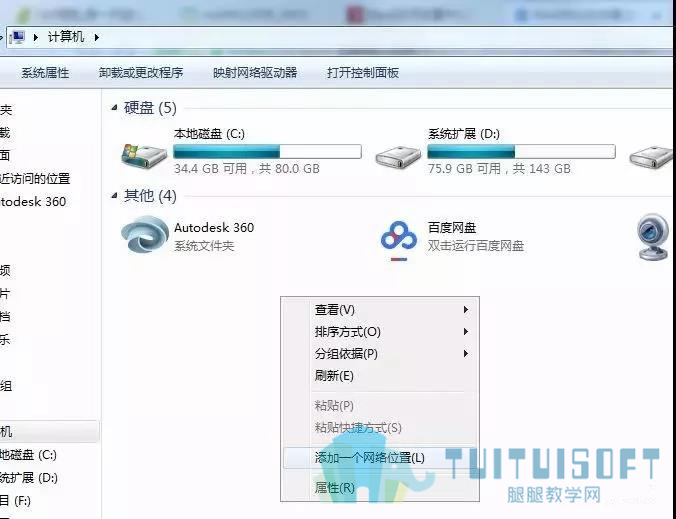Select the partially visible third drive icon
676x519 pixels.
click(651, 157)
